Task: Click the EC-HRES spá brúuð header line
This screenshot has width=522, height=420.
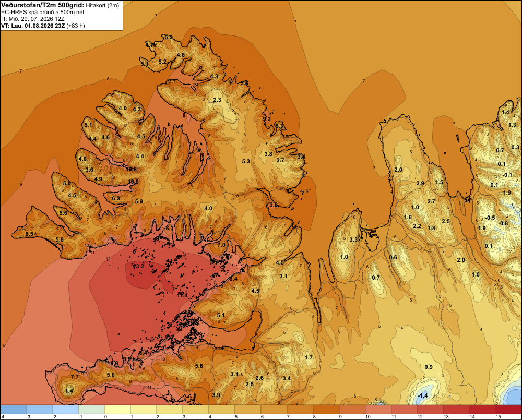Action: (43, 13)
